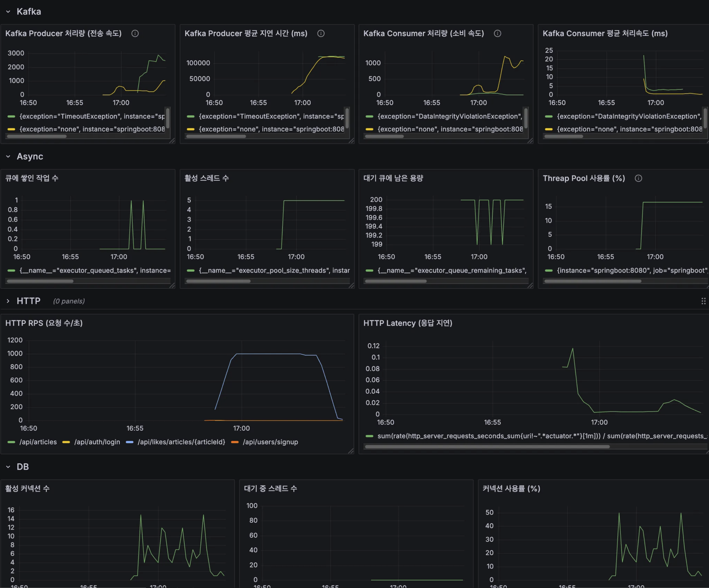Click resize handle of Kafka Consumer 처리량 panel
Screen dimensions: 709x588
[x=530, y=141]
